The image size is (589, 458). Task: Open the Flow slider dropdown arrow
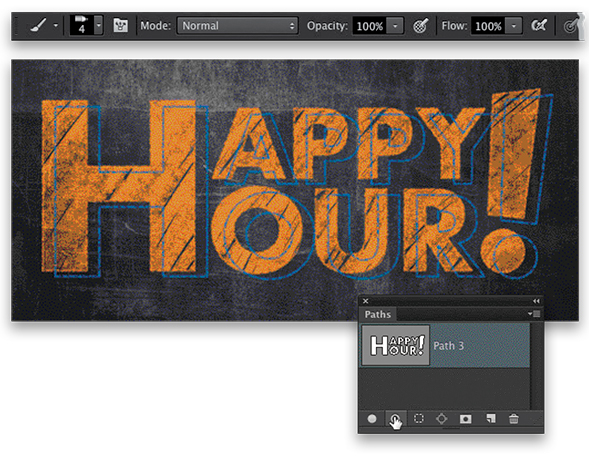click(513, 26)
